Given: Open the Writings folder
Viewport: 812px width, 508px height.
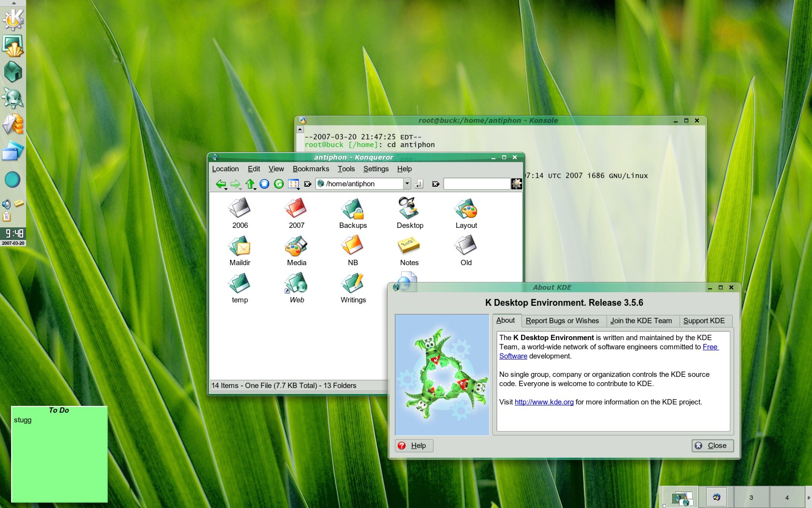Looking at the screenshot, I should point(353,288).
